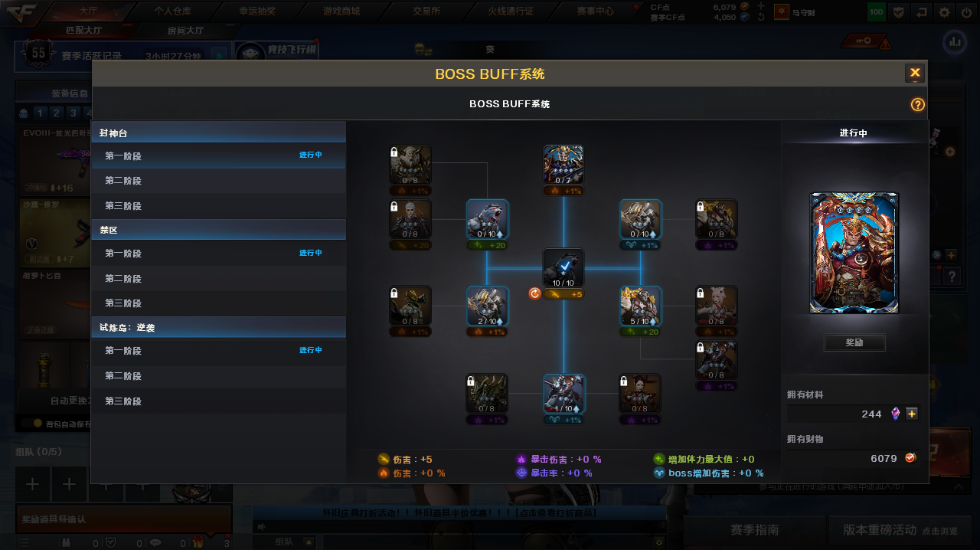Viewport: 980px width, 550px height.
Task: Click the 奖励 button below the card
Action: click(x=854, y=342)
